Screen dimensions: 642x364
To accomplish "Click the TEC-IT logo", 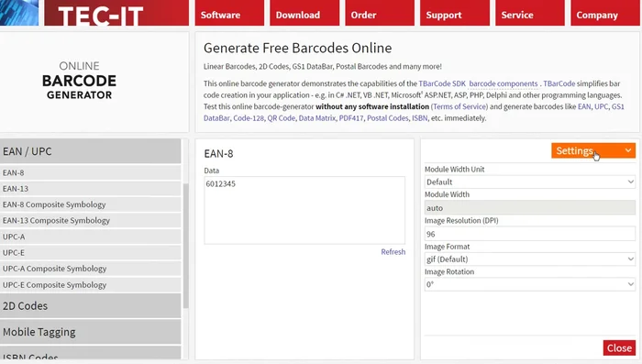I will [x=116, y=13].
